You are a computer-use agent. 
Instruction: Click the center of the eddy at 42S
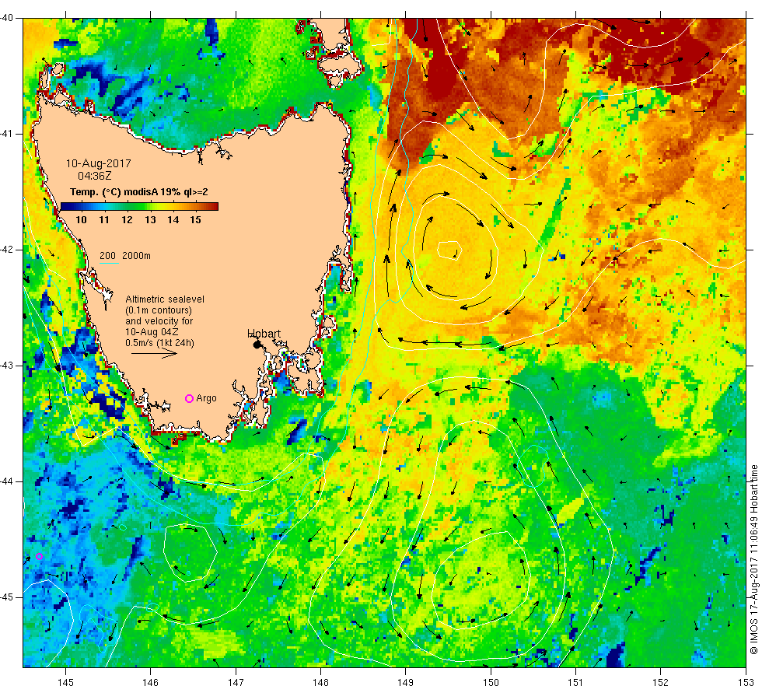[448, 250]
